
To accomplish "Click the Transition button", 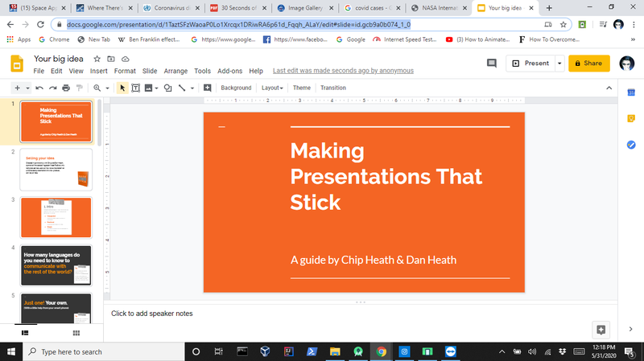I will click(x=333, y=88).
